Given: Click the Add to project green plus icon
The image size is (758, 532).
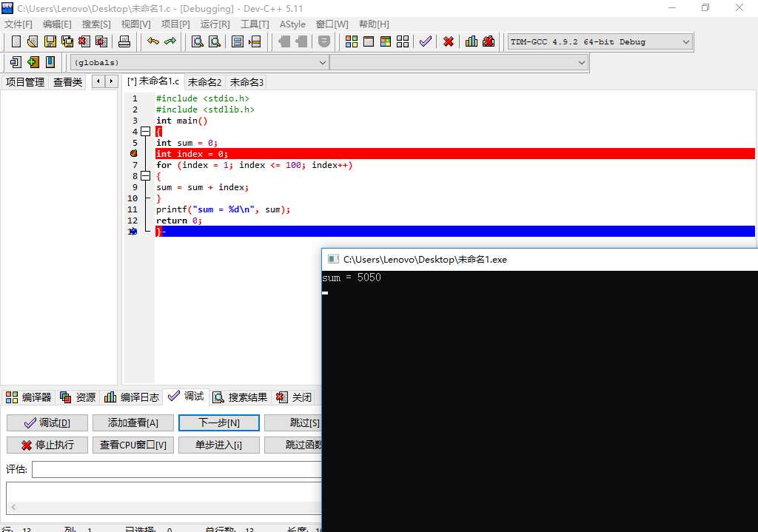Looking at the screenshot, I should pos(33,62).
